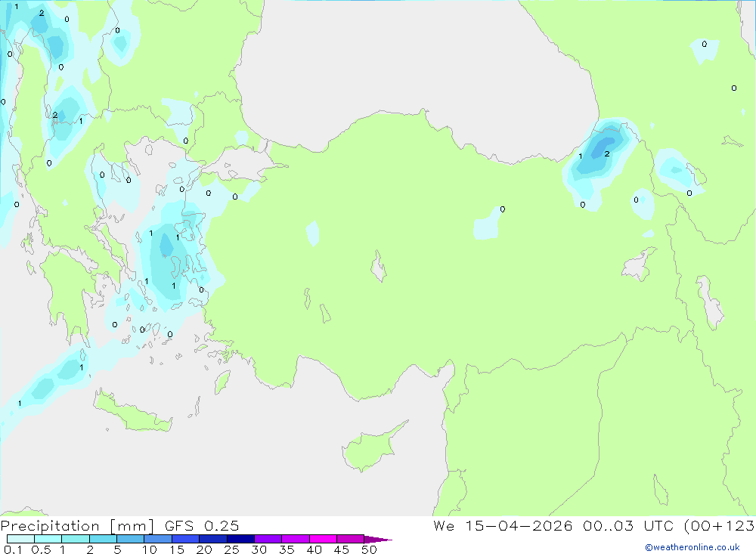The height and width of the screenshot is (554, 756).
Task: Pick the 45–50 mm legend swatch
Action: click(x=351, y=539)
